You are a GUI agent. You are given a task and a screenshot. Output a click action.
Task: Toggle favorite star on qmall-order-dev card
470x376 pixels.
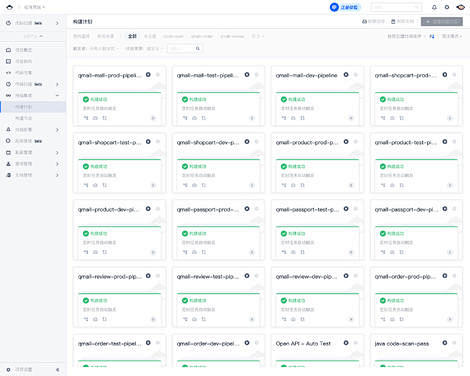pyautogui.click(x=257, y=343)
